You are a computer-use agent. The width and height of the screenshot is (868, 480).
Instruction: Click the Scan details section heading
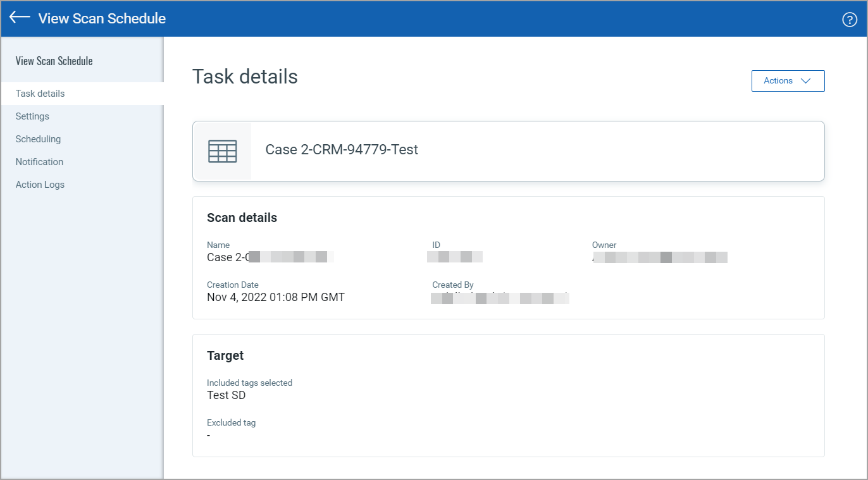242,218
